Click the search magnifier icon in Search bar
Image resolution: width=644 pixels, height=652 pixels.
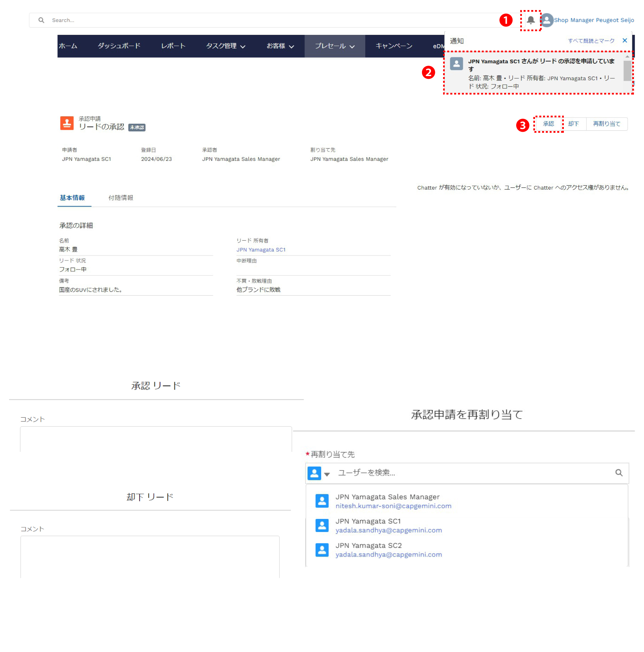click(x=41, y=20)
